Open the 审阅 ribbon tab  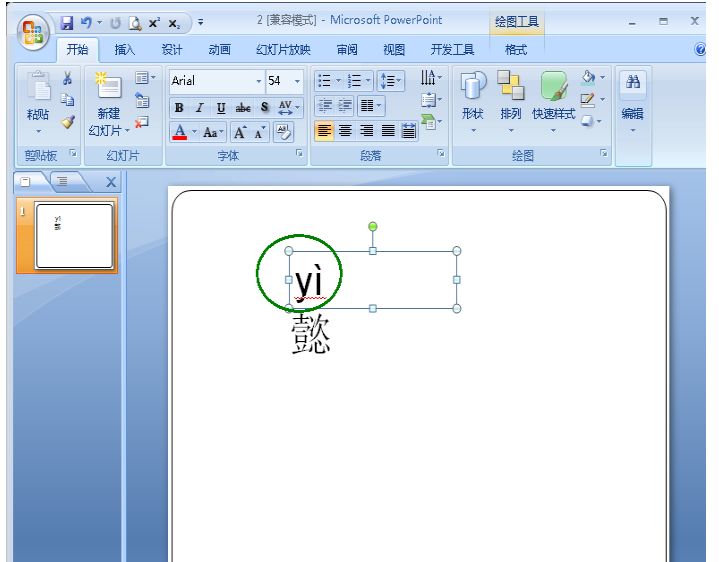tap(347, 50)
